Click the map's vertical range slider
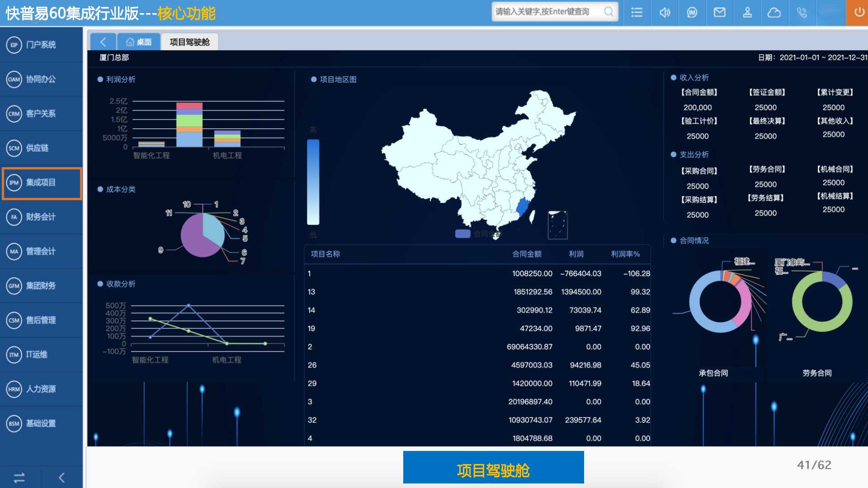This screenshot has height=488, width=868. 313,182
